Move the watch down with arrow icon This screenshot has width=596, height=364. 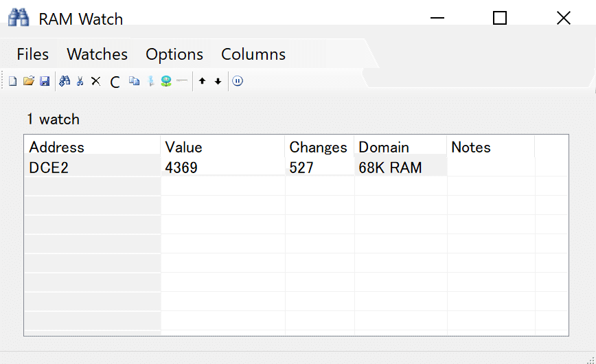click(218, 81)
